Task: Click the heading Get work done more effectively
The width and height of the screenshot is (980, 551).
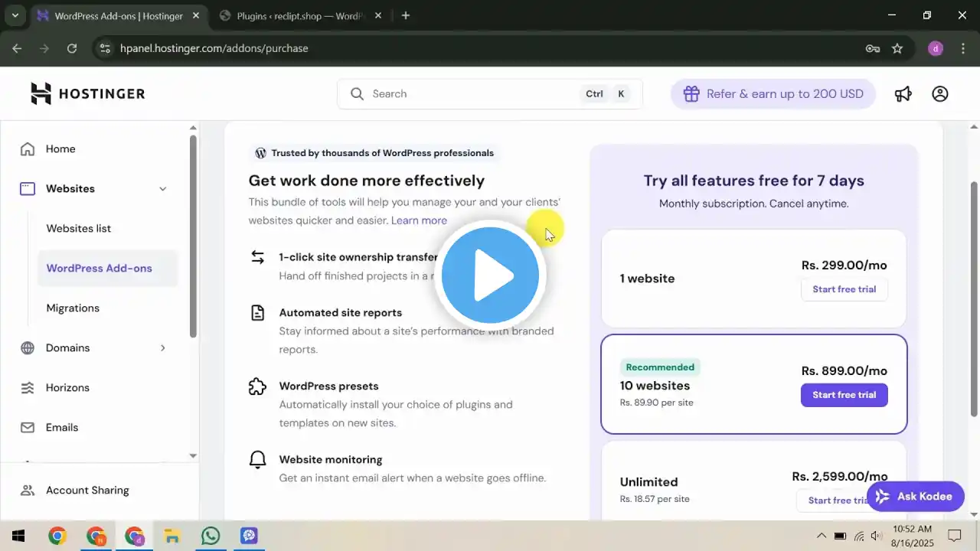Action: [367, 181]
